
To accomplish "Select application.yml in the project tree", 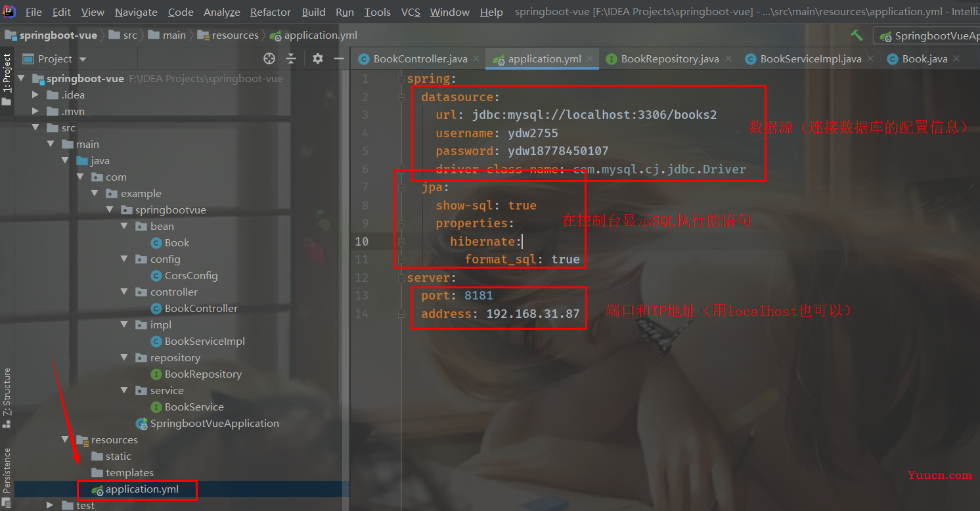I will [135, 489].
